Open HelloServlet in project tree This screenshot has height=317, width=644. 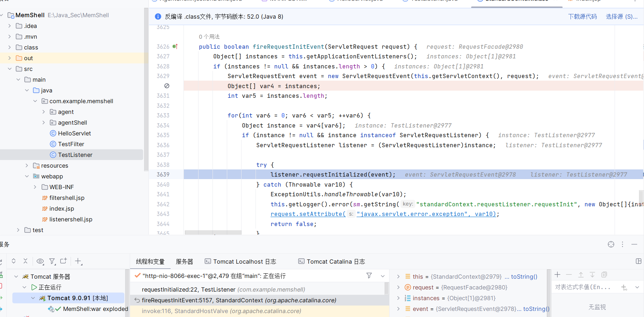pos(74,133)
